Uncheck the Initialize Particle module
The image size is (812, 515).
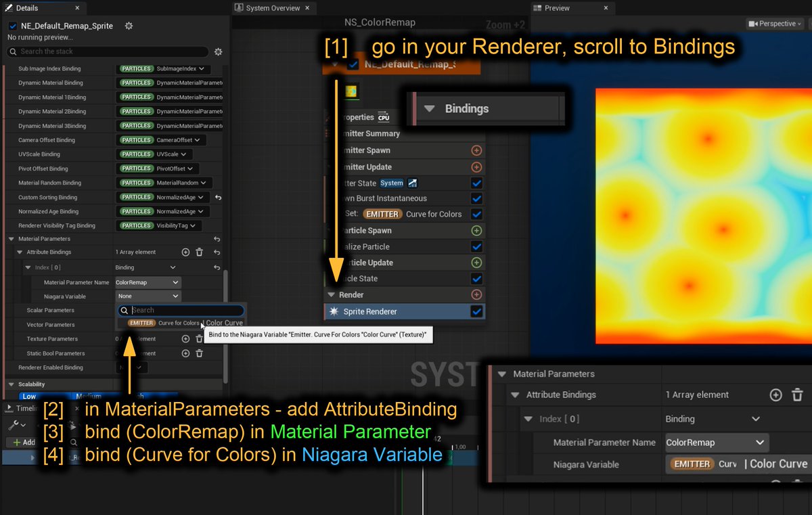pos(476,247)
